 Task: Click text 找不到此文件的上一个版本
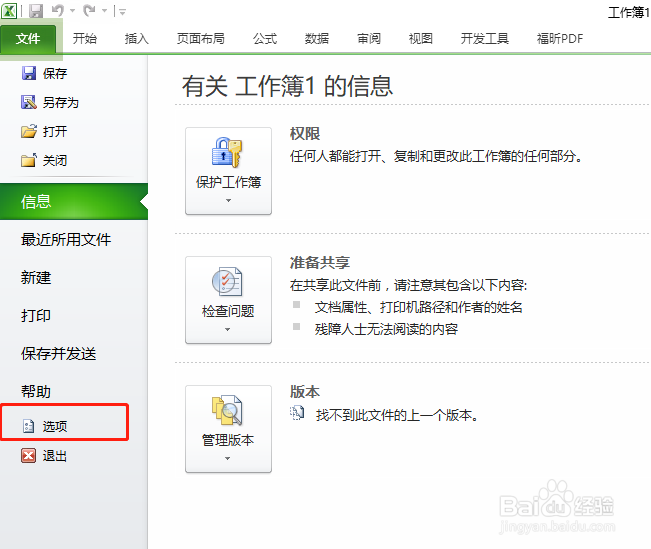pos(398,415)
